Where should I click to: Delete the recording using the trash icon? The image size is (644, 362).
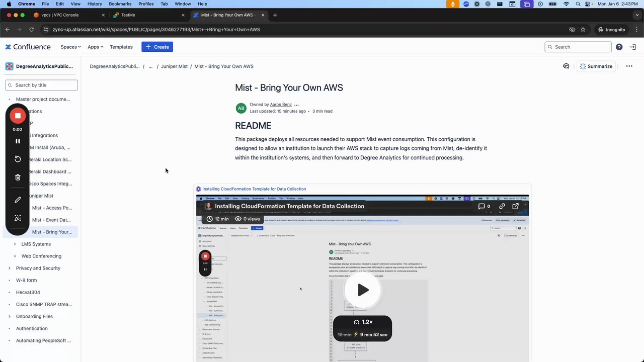(18, 177)
